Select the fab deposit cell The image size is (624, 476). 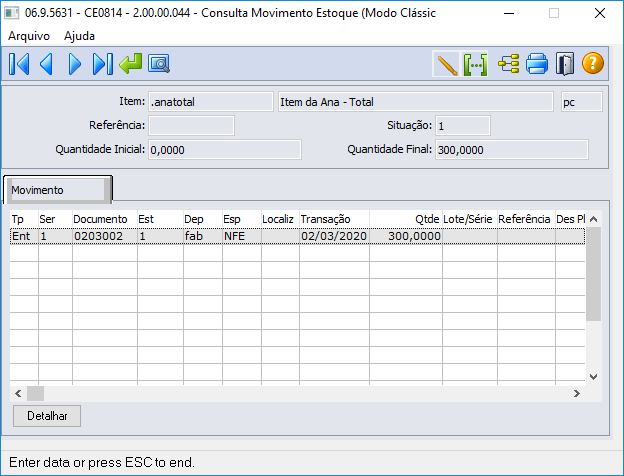point(203,236)
